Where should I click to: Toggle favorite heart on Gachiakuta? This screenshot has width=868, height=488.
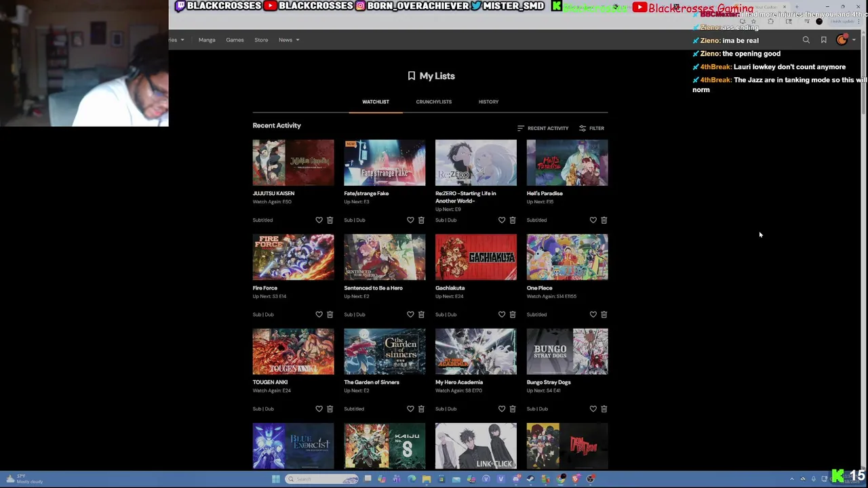502,314
